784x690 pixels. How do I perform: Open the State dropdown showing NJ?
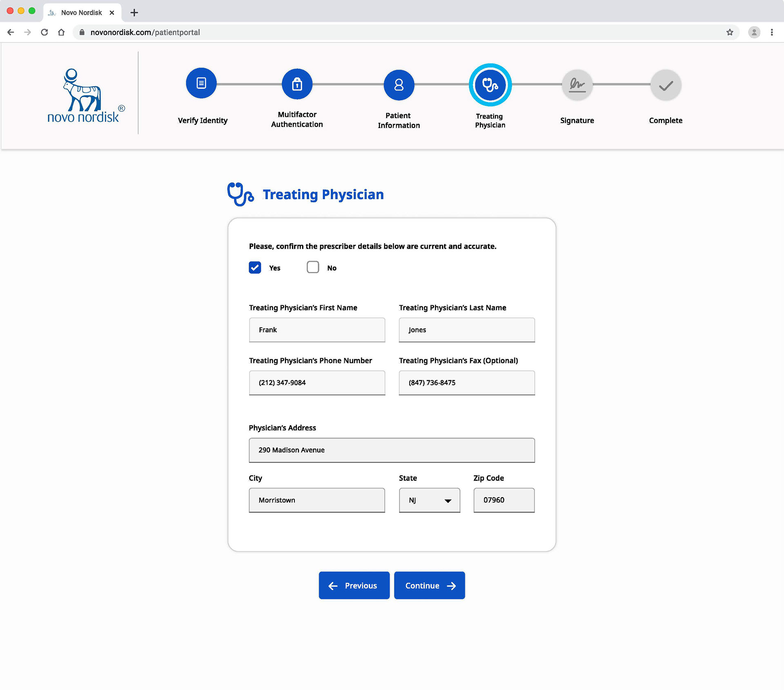point(429,500)
